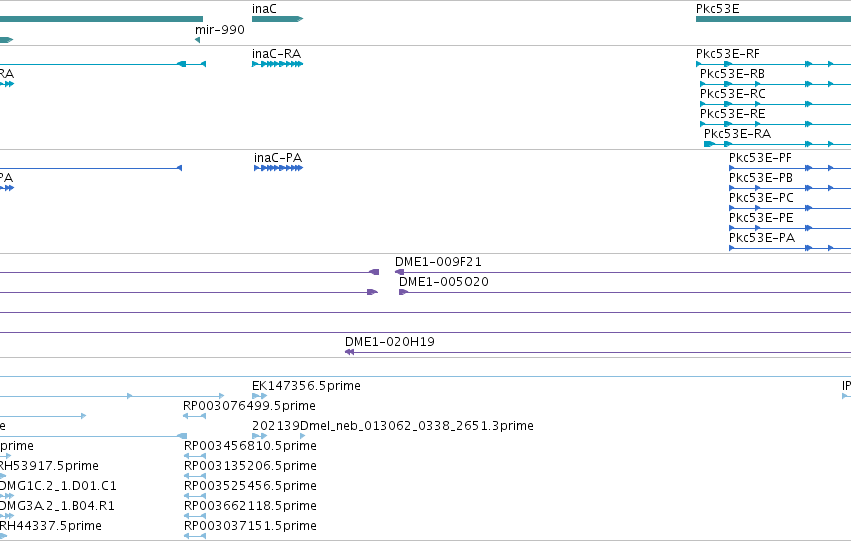Click the inaC-RA transcript glyph

tap(277, 64)
